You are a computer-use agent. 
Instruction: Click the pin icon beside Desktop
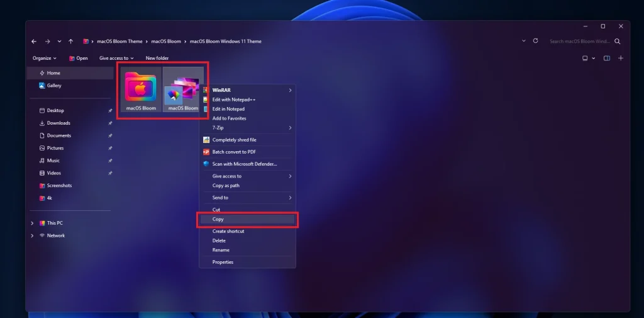[x=110, y=111]
